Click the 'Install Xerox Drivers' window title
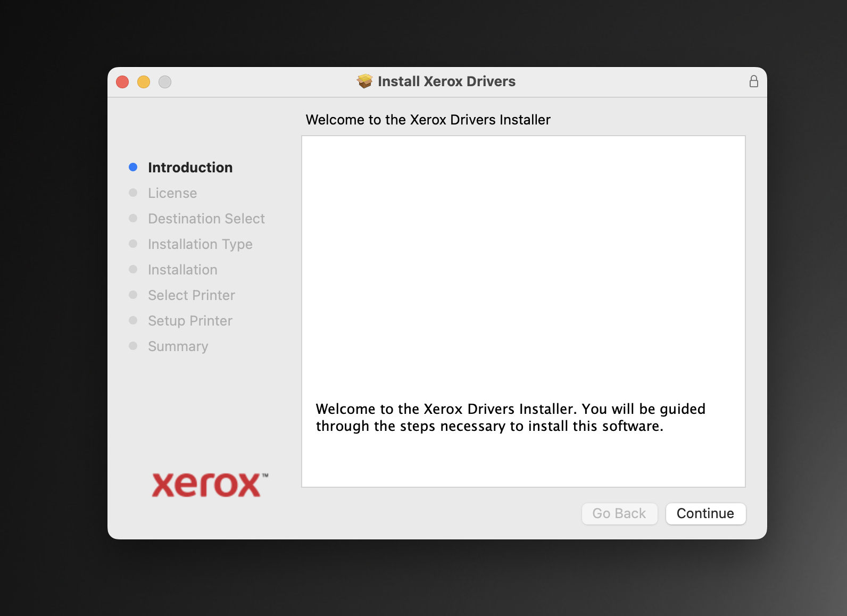This screenshot has width=847, height=616. 446,81
